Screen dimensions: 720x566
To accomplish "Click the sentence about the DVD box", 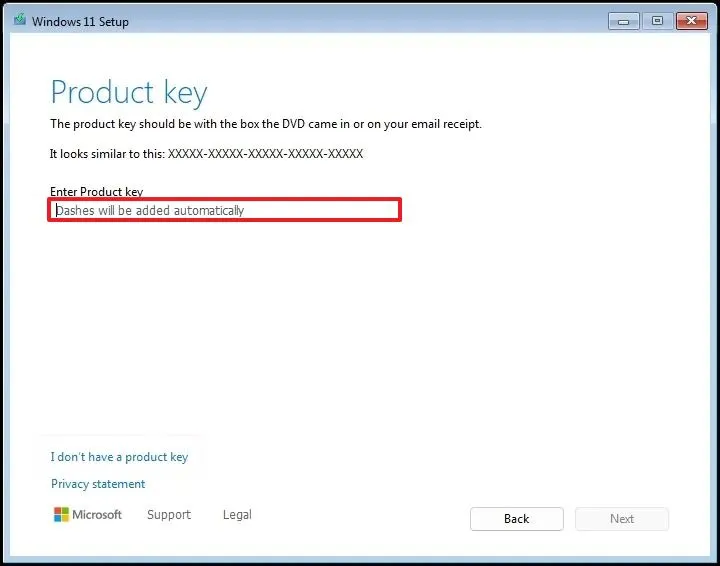I will point(265,124).
